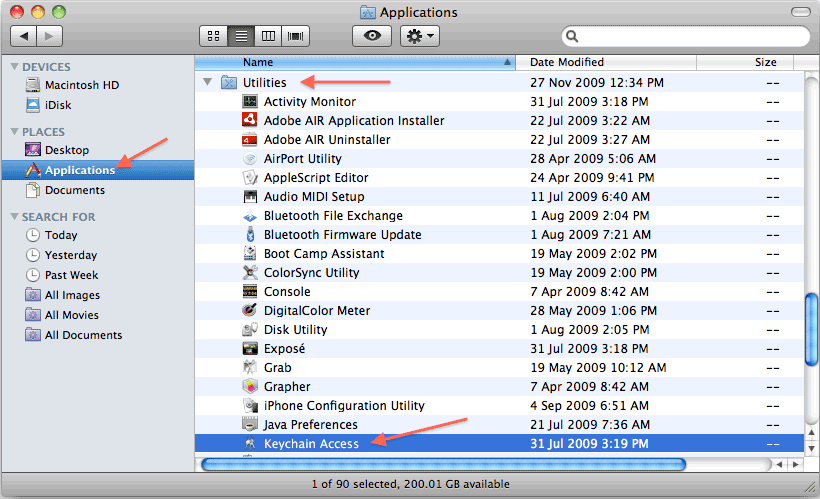Click the Bluetooth File Exchange icon
Screen dimensions: 820x499
tap(250, 216)
